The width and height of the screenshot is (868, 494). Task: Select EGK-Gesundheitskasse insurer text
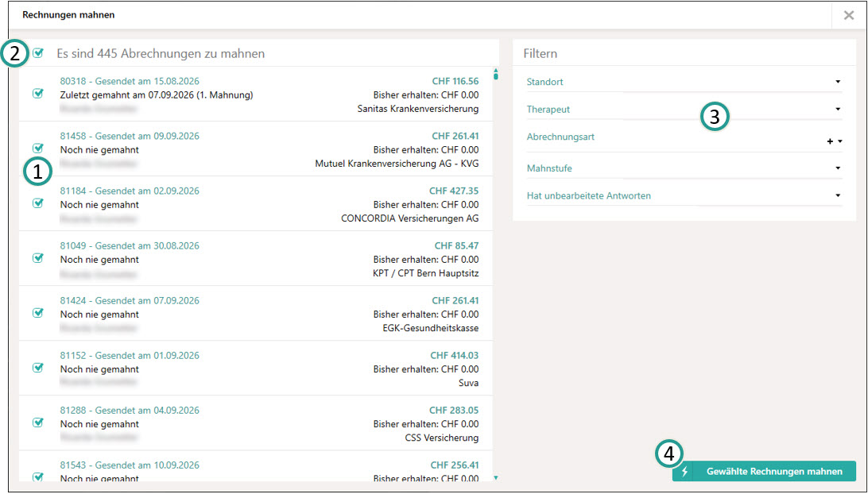point(431,328)
